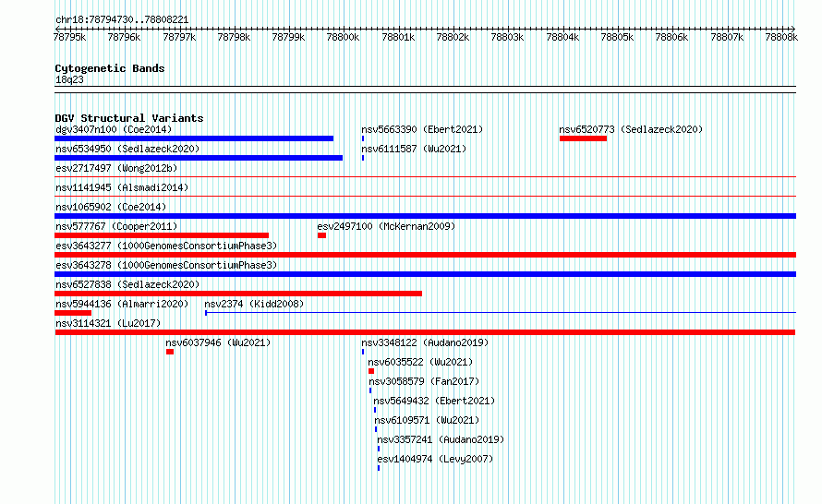Click nsv3357241 (Audano2019) label

pyautogui.click(x=441, y=439)
